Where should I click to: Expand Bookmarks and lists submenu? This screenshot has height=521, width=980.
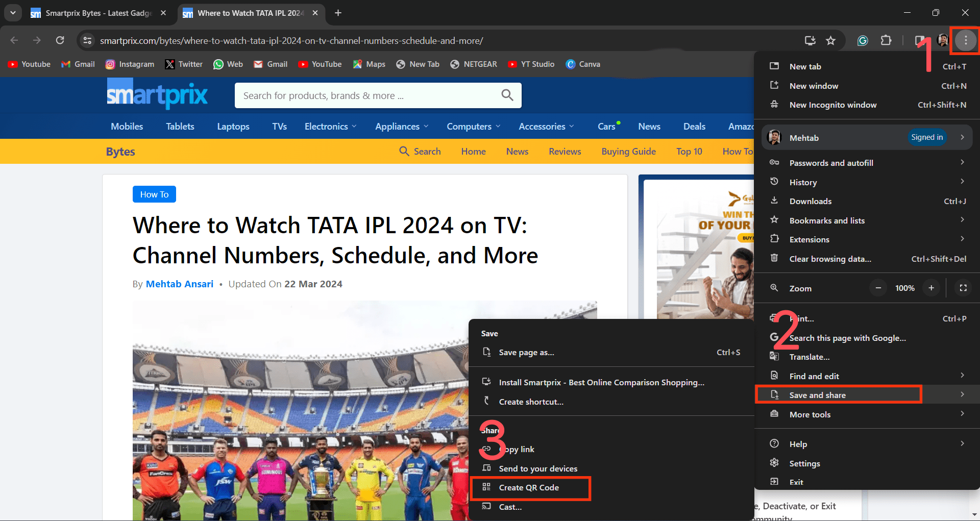click(x=868, y=220)
